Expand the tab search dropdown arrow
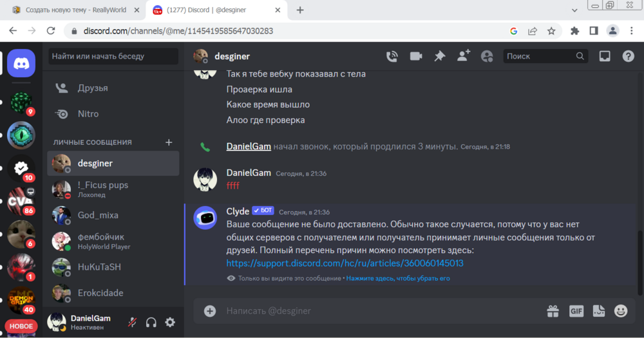 click(x=574, y=10)
